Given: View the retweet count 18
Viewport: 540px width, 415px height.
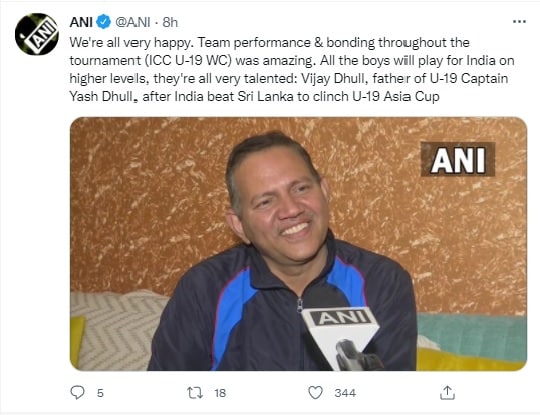Looking at the screenshot, I should click(220, 393).
